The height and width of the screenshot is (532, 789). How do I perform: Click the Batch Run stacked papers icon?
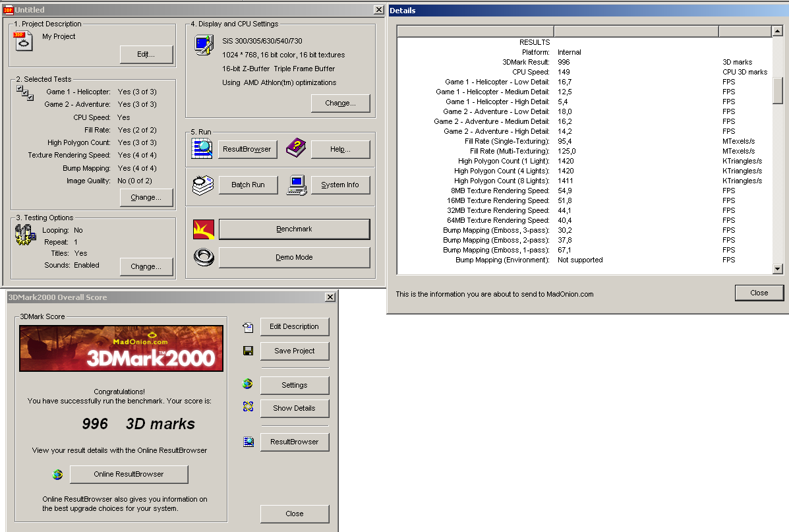tap(202, 185)
